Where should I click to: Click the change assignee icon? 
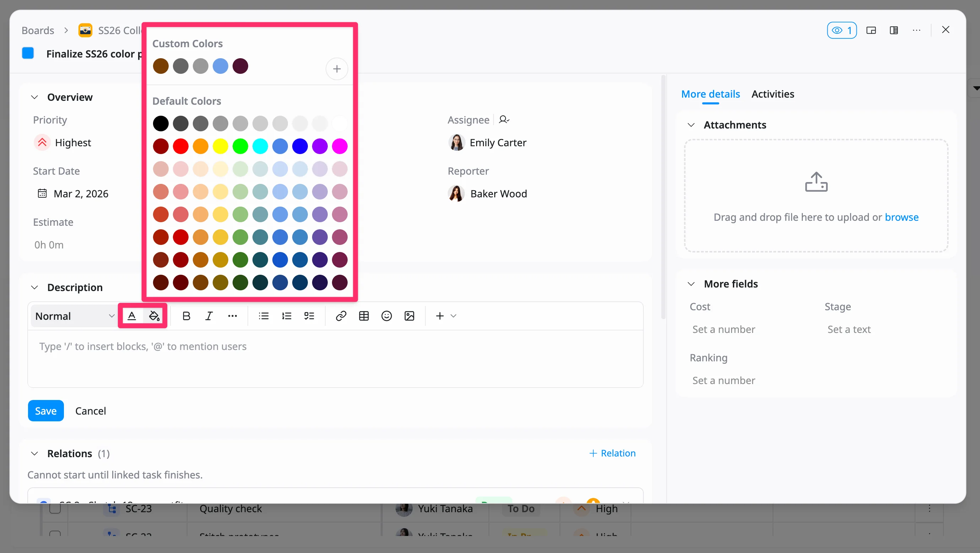click(x=504, y=119)
